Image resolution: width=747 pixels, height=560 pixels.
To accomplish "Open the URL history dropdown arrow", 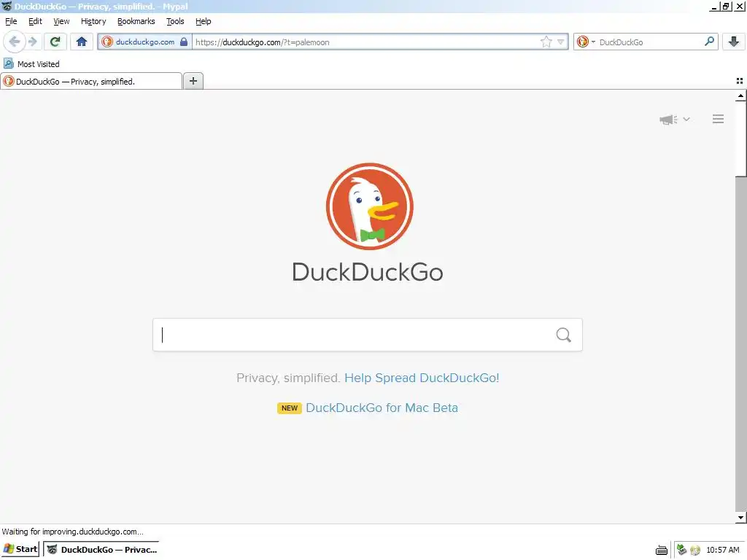I will tap(561, 42).
